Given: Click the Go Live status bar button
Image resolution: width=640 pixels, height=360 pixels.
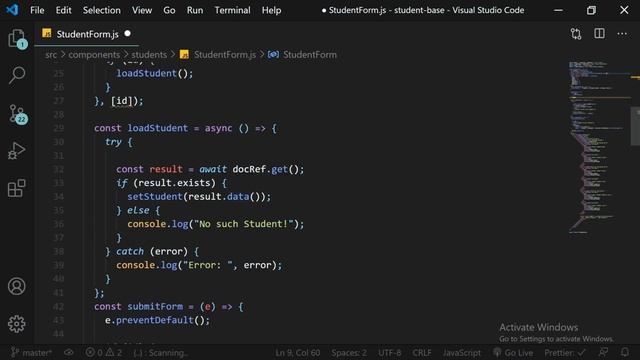Looking at the screenshot, I should 513,353.
